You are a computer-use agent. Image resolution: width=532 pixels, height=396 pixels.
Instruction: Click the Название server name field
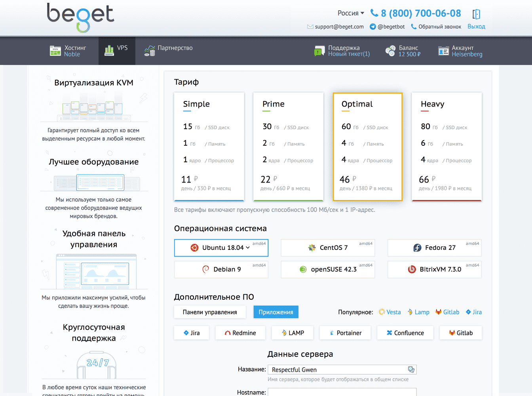coord(342,369)
